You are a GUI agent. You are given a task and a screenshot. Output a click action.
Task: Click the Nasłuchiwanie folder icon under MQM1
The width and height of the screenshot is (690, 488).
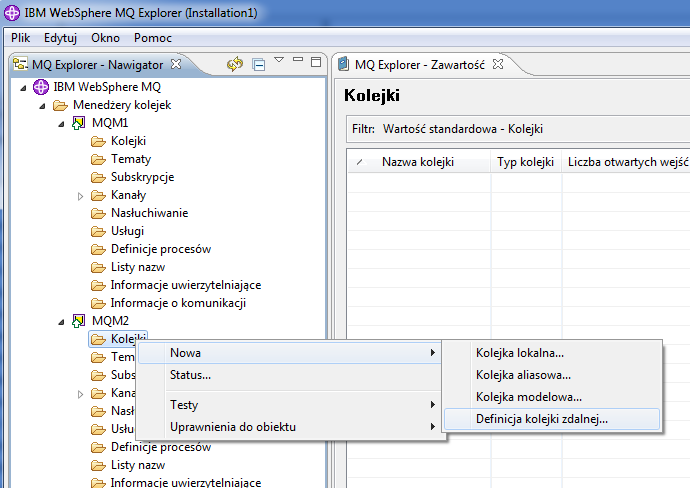point(98,214)
